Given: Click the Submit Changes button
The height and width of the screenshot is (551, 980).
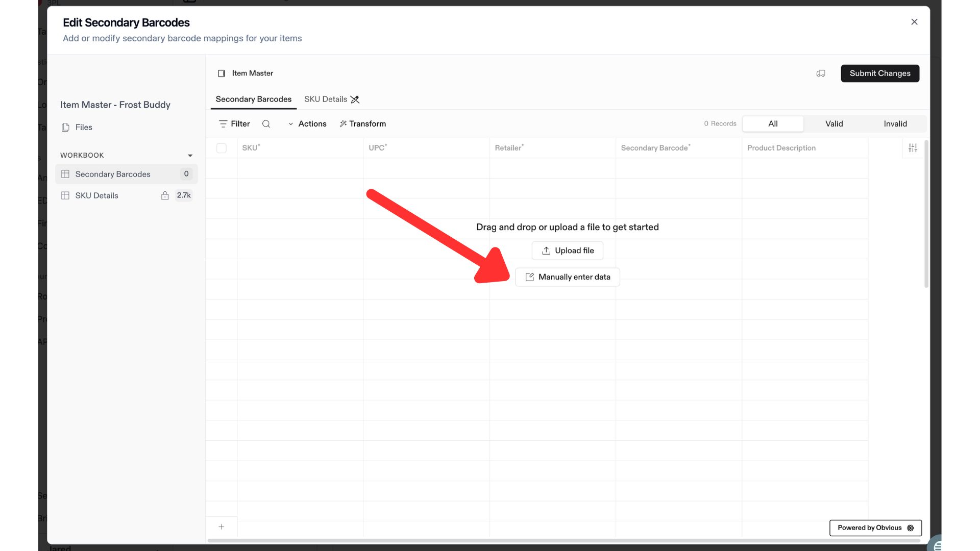Looking at the screenshot, I should (880, 73).
